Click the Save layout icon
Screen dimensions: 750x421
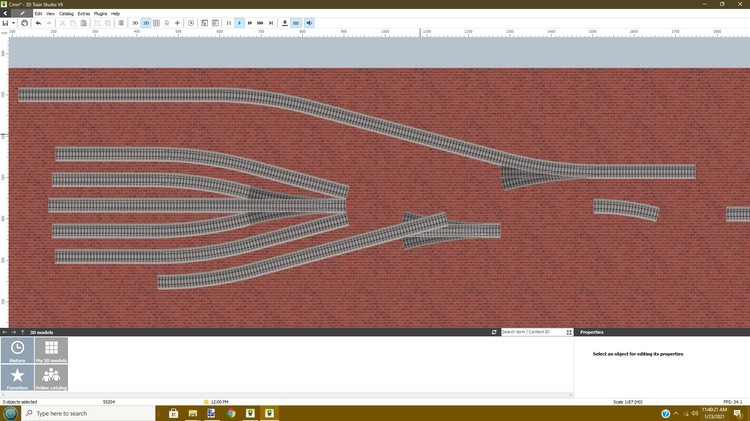point(5,23)
